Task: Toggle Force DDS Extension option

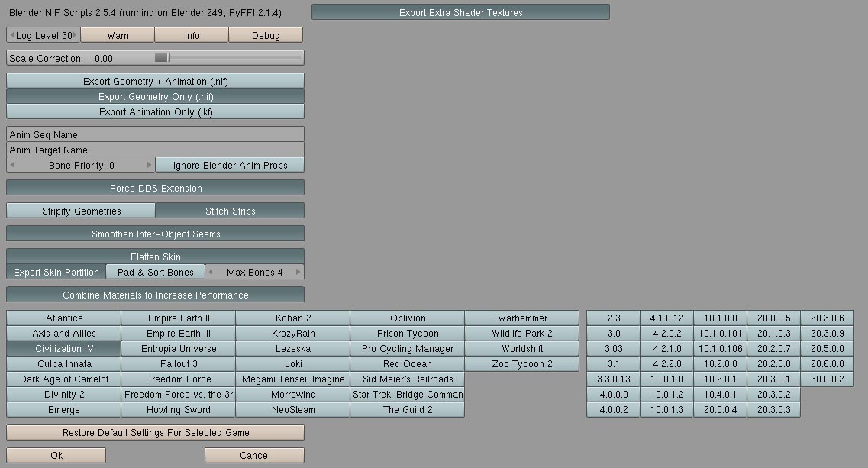Action: 155,188
